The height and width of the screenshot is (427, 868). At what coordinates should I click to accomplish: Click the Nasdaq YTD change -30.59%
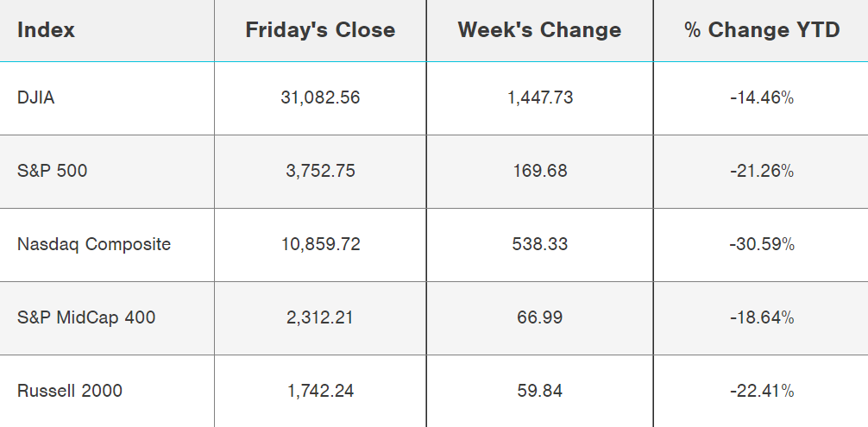point(761,244)
